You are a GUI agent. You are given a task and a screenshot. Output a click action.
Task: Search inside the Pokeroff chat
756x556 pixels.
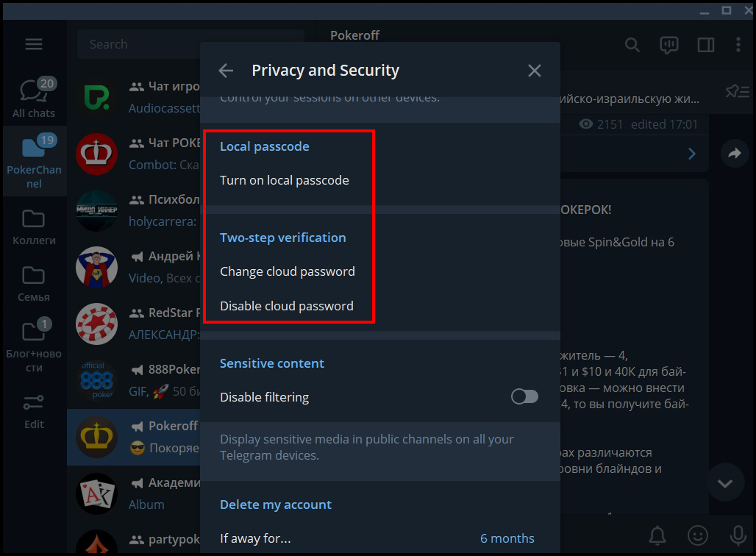(x=632, y=45)
